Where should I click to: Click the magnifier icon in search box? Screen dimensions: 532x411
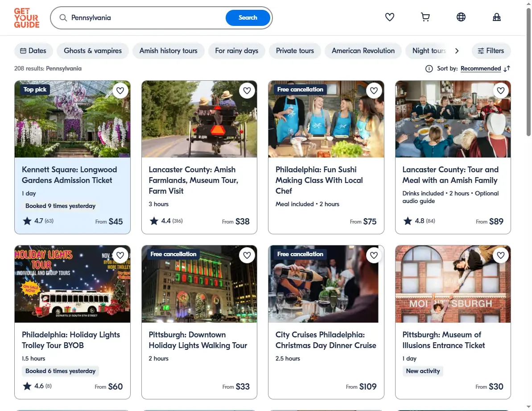[x=63, y=18]
